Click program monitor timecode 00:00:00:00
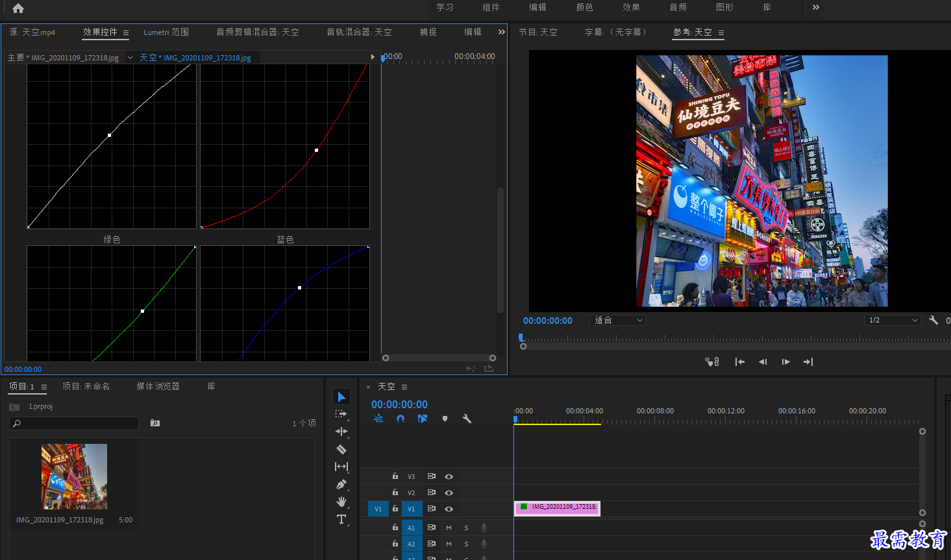This screenshot has width=951, height=560. click(548, 321)
